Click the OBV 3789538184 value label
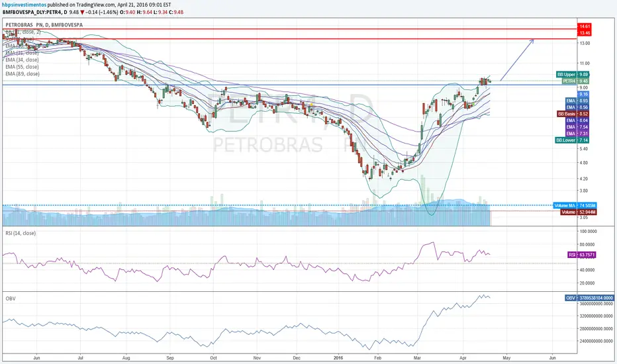The image size is (617, 364). tap(589, 298)
